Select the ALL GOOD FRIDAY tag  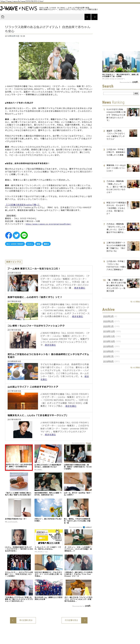pyautogui.click(x=15, y=244)
